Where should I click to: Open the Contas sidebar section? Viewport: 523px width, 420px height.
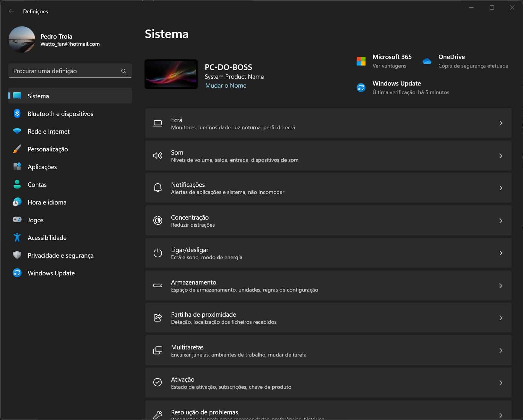click(37, 184)
